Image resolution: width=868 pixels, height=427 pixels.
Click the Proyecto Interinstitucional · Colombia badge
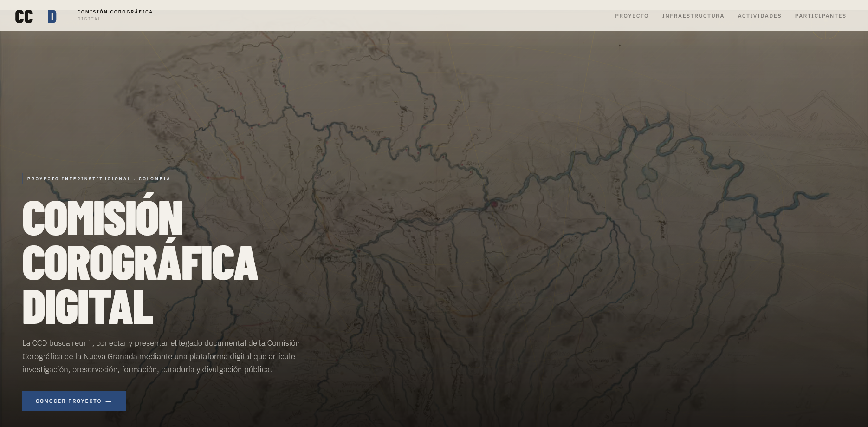coord(99,179)
